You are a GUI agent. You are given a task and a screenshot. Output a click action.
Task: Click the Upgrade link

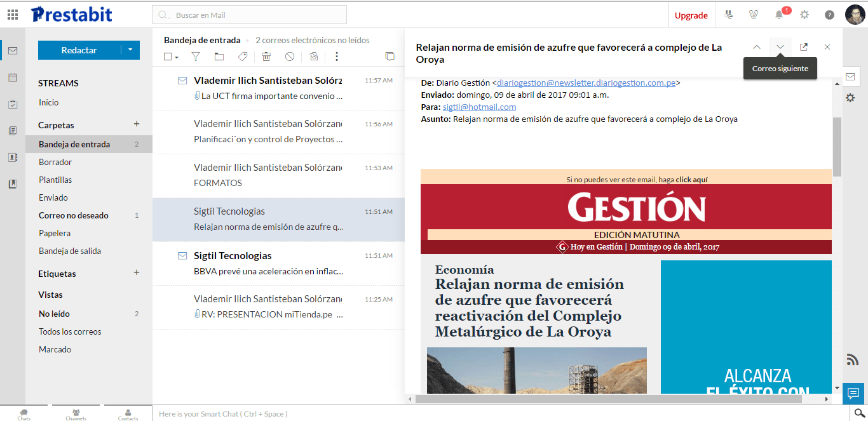point(691,15)
